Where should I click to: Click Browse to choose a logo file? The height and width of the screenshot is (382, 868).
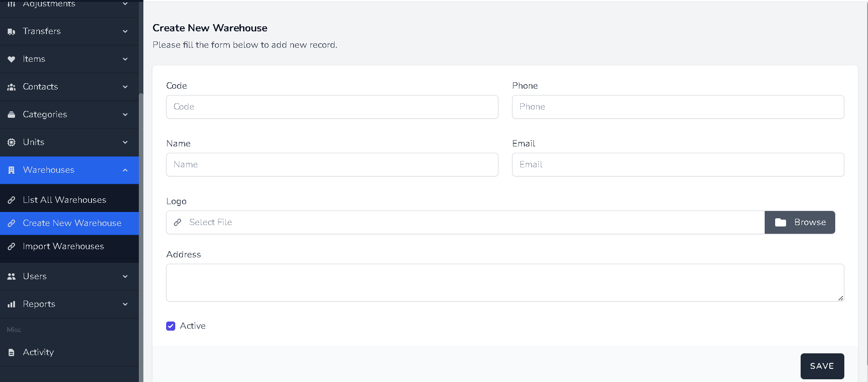tap(799, 222)
